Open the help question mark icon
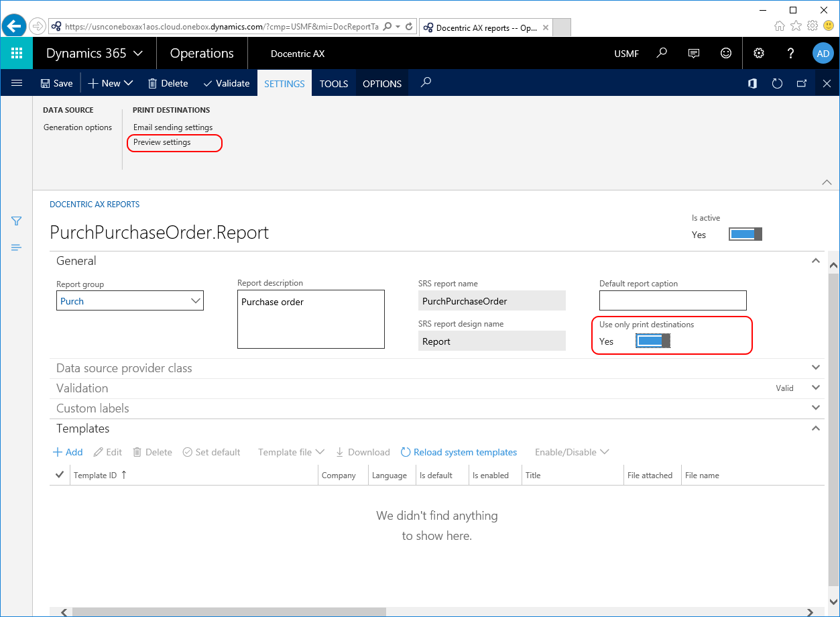 click(791, 53)
